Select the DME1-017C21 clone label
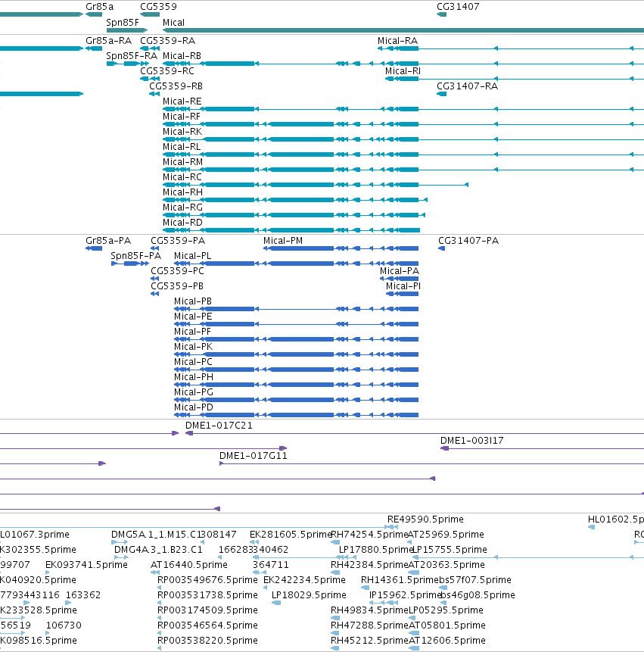 219,426
